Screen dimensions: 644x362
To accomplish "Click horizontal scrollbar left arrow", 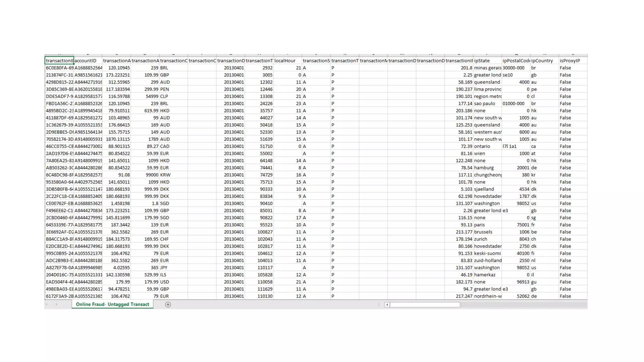I will pyautogui.click(x=387, y=304).
